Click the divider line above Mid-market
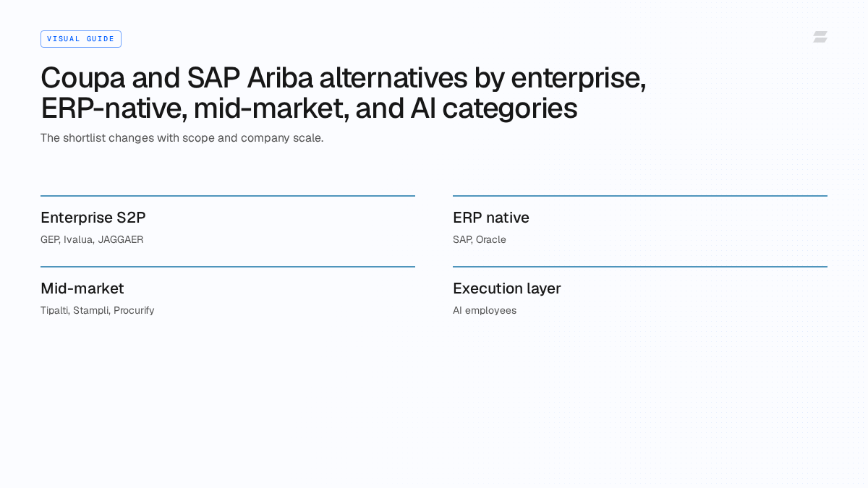This screenshot has width=868, height=488. pyautogui.click(x=228, y=267)
